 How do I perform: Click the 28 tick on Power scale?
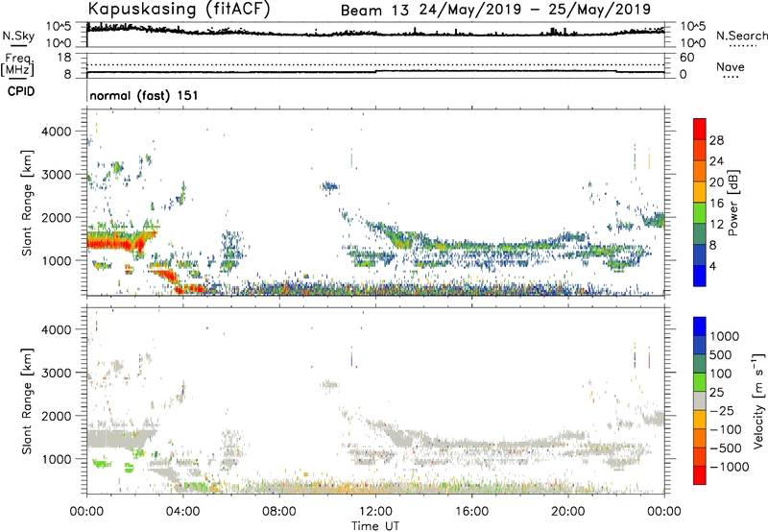tap(716, 140)
